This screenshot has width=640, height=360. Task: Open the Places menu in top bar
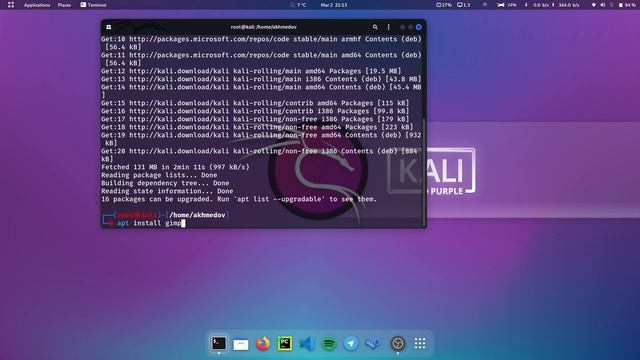64,5
